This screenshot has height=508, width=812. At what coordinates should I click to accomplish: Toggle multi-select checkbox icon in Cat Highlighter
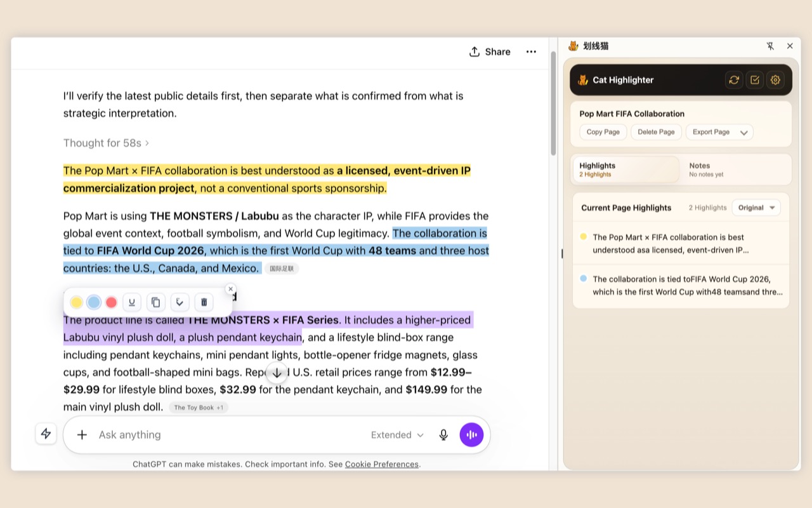click(x=754, y=80)
